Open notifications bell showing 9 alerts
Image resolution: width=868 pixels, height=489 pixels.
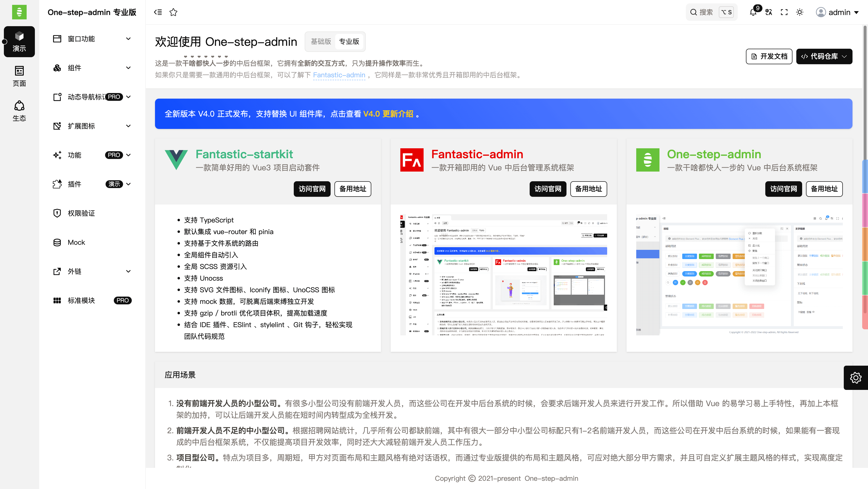[x=753, y=12]
